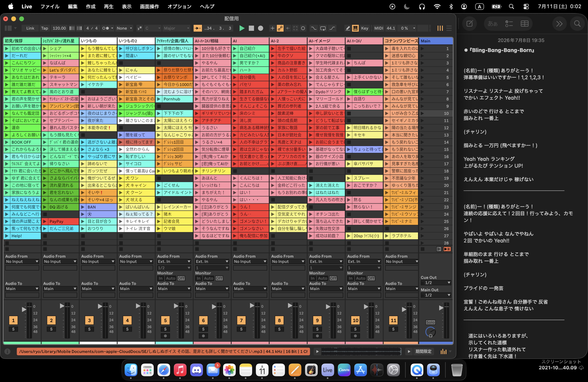The image size is (588, 382).
Task: Adjust the track 2 volume fader
Action: click(62, 306)
